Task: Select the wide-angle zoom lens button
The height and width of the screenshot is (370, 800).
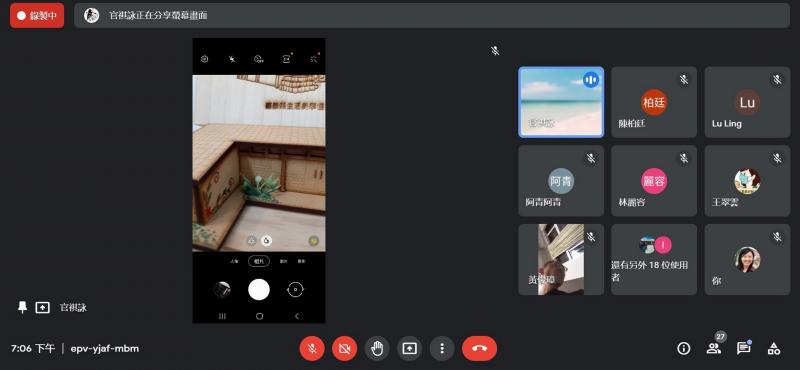Action: click(x=251, y=241)
